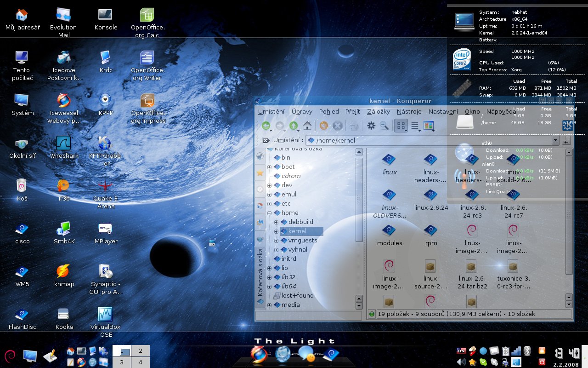Expand the dev folder in the tree
Image resolution: width=588 pixels, height=368 pixels.
(269, 185)
